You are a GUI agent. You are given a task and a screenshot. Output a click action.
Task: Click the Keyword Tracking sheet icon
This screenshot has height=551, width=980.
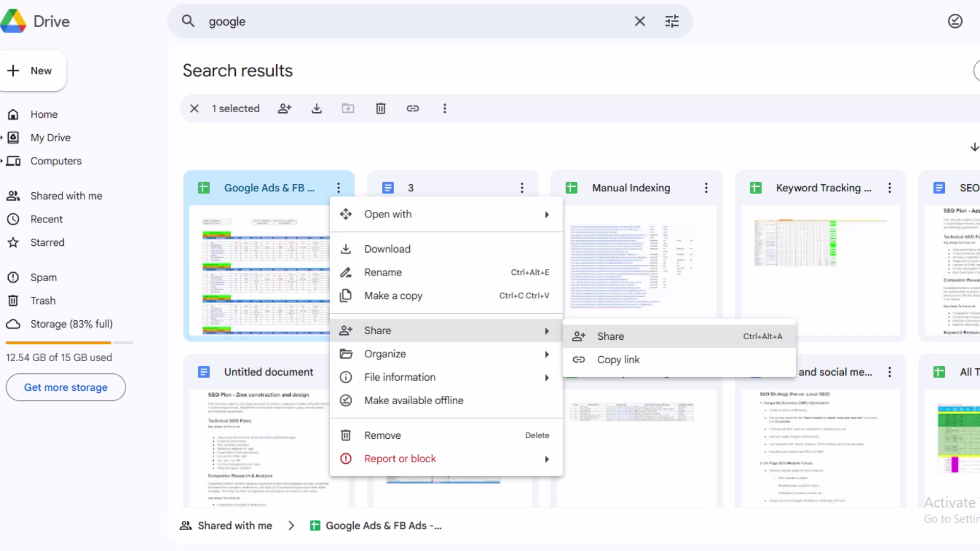(755, 188)
